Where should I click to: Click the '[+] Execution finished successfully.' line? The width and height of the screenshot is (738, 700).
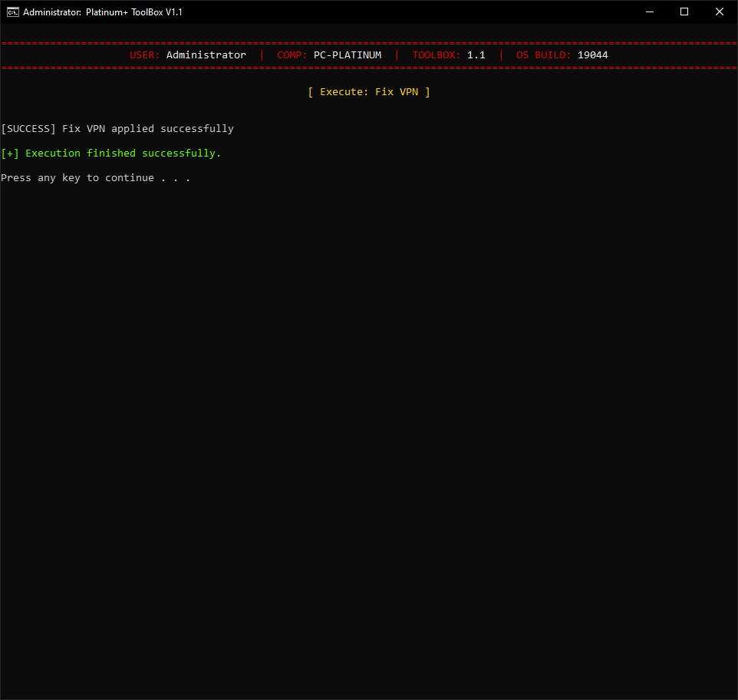(x=111, y=153)
